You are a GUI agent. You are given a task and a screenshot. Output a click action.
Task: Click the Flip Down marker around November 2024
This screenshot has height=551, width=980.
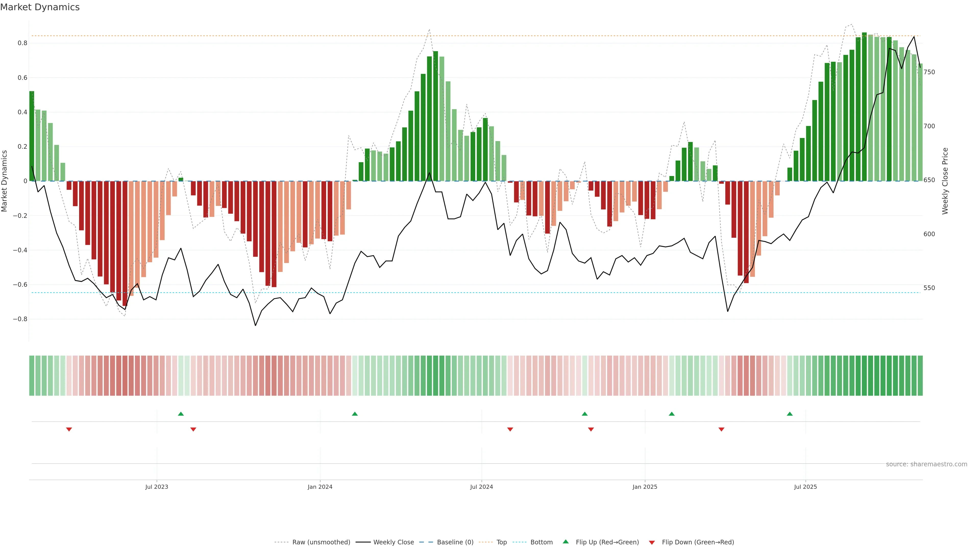coord(591,429)
